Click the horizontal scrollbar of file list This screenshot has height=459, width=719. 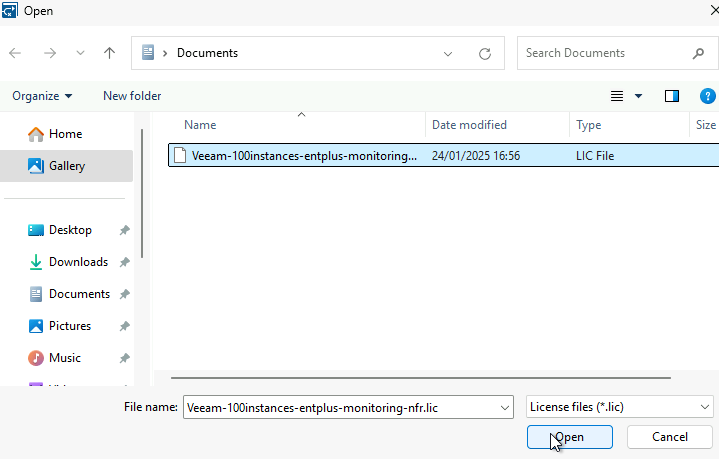pyautogui.click(x=421, y=378)
